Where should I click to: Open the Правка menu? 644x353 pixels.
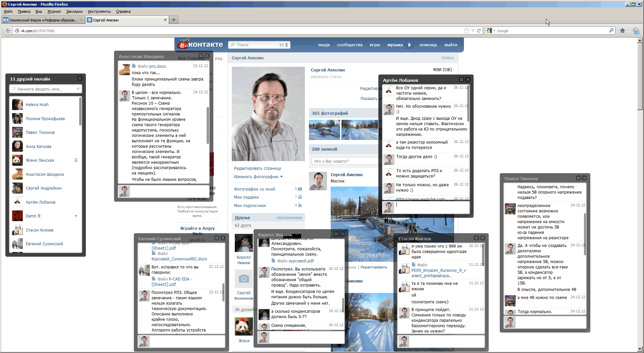point(24,11)
